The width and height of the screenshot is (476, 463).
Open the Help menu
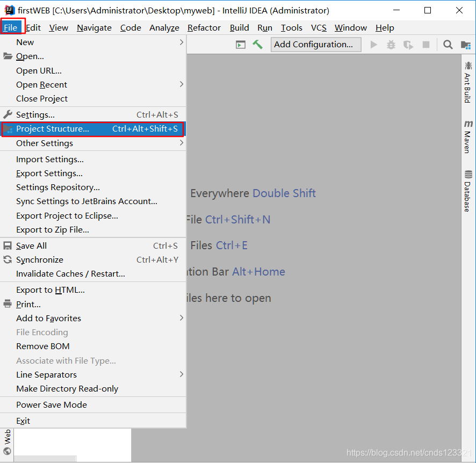[385, 27]
